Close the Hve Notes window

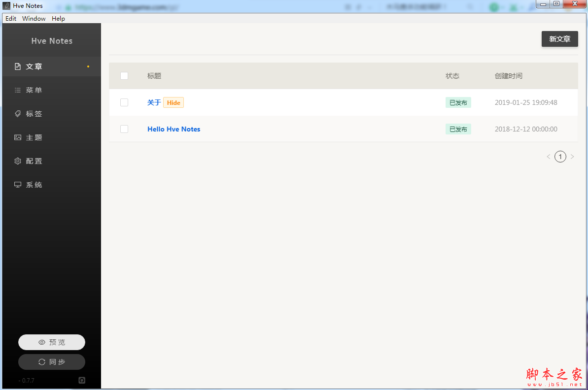pyautogui.click(x=575, y=4)
